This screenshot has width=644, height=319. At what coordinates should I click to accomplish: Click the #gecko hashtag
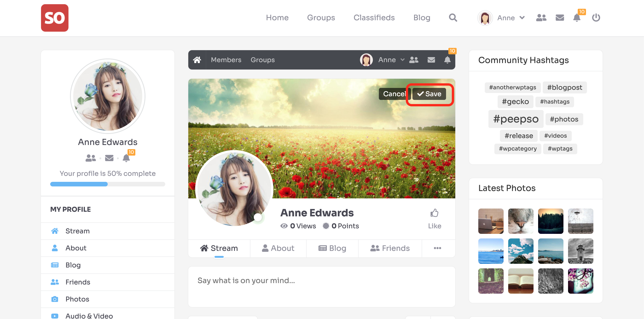pos(515,102)
